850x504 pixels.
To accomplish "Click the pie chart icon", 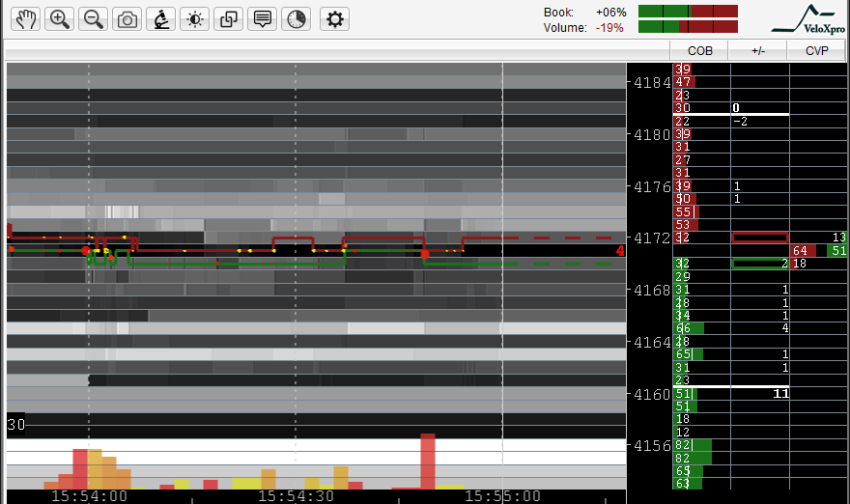I will (x=296, y=20).
